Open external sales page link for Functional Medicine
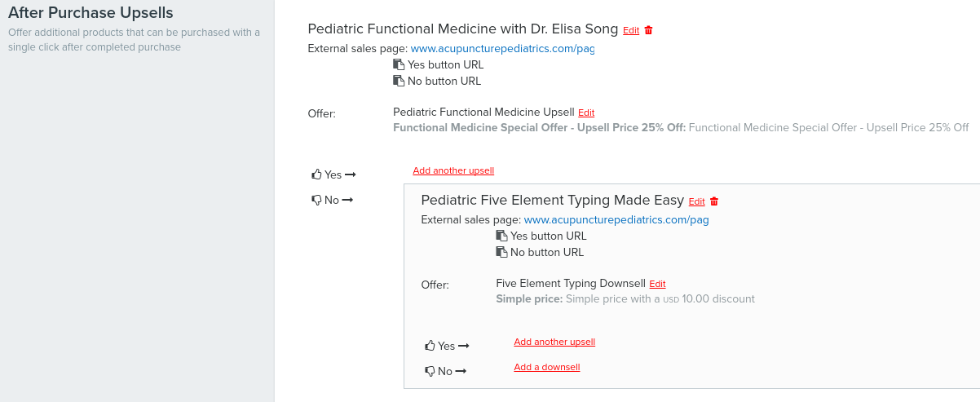 [x=502, y=49]
